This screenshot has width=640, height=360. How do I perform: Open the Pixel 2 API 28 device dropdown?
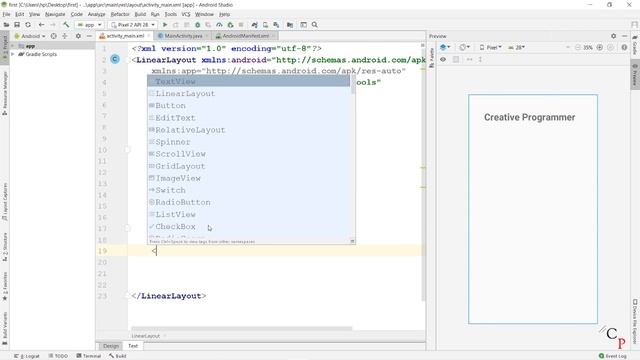(132, 25)
